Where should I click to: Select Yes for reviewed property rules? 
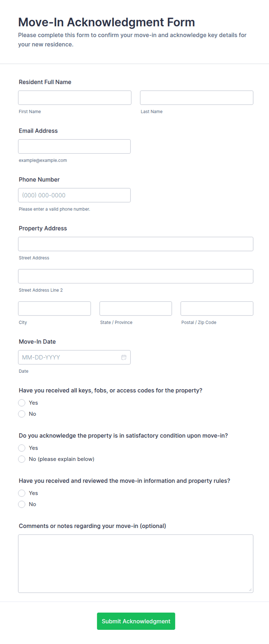pyautogui.click(x=22, y=493)
